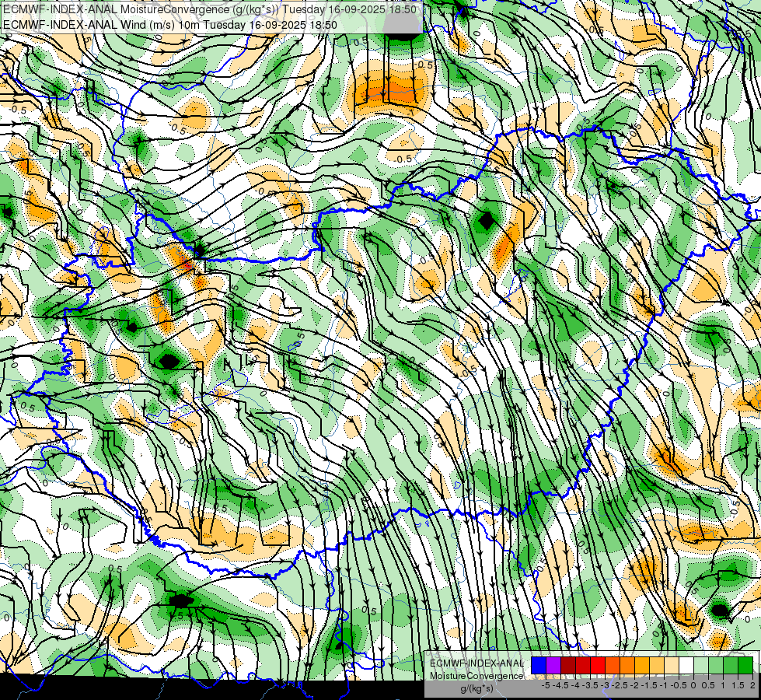Click the amber swatch between -2 and -1.5
The image size is (761, 700).
pyautogui.click(x=642, y=665)
